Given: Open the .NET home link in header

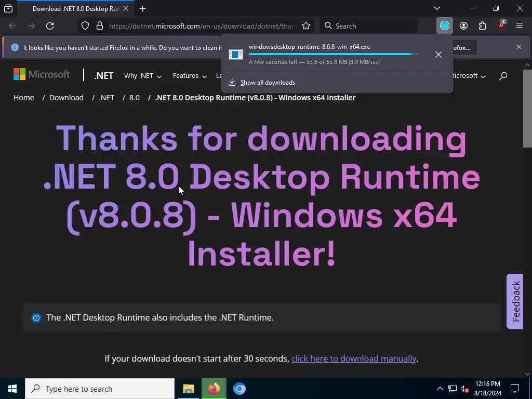Looking at the screenshot, I should (x=103, y=76).
